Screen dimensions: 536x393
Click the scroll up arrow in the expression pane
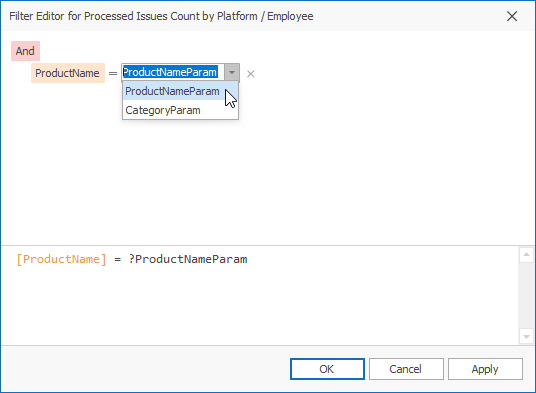526,255
